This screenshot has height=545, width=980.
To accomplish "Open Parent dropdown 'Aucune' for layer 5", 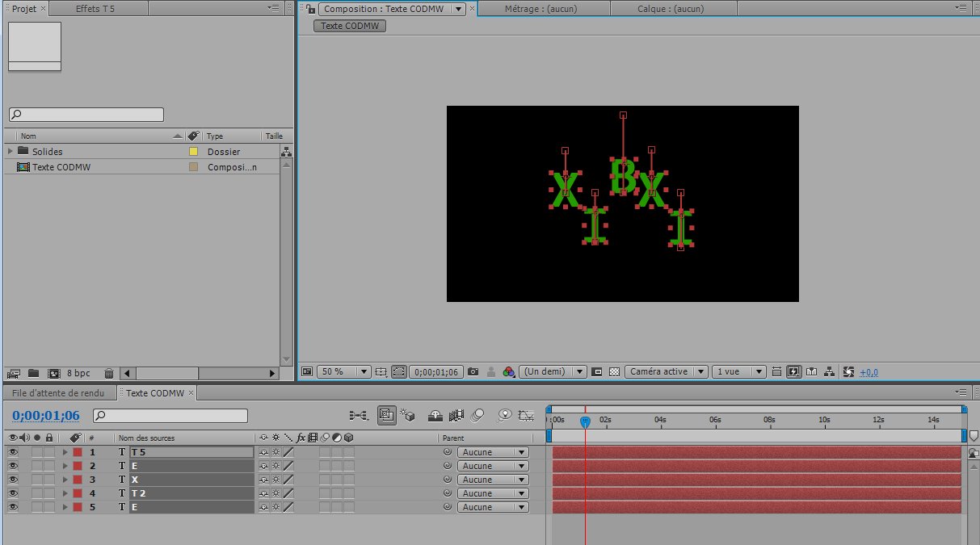I will coord(493,507).
